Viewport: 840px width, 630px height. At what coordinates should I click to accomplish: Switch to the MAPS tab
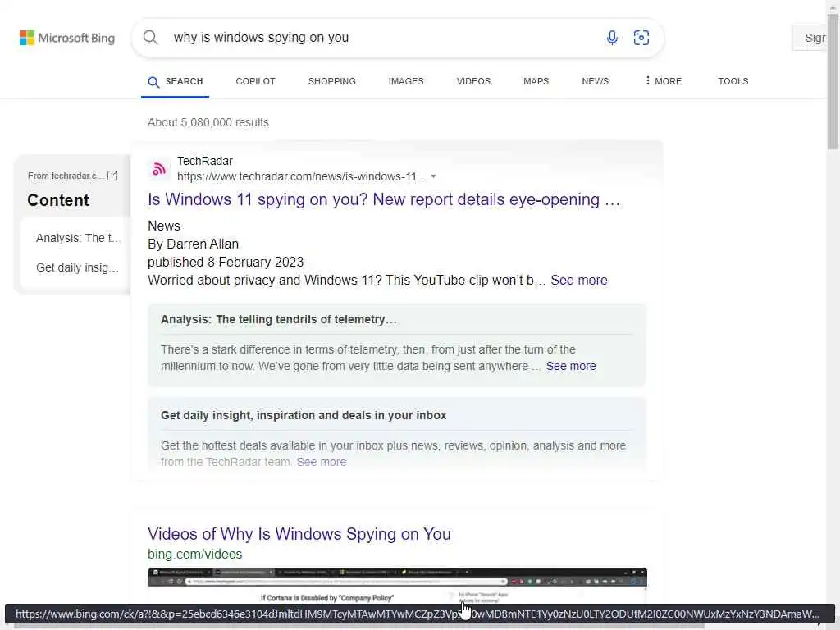pos(536,81)
